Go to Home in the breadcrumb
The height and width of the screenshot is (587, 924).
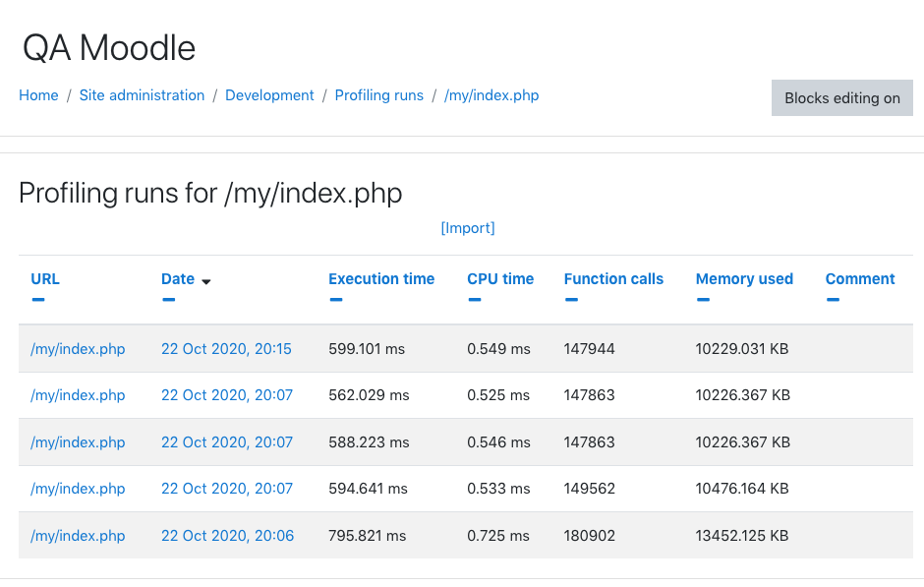(x=39, y=95)
